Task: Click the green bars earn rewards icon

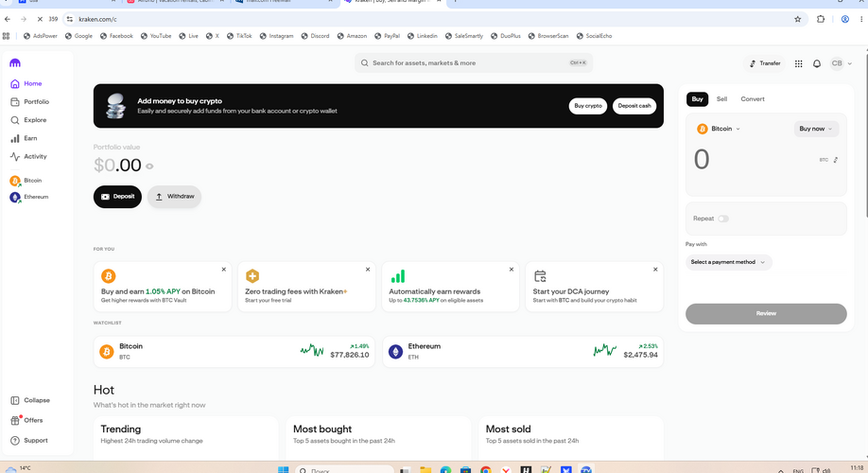Action: click(x=397, y=276)
